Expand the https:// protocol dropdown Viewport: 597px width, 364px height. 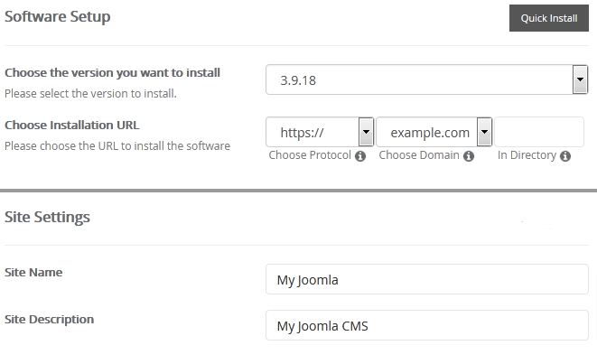coord(320,133)
